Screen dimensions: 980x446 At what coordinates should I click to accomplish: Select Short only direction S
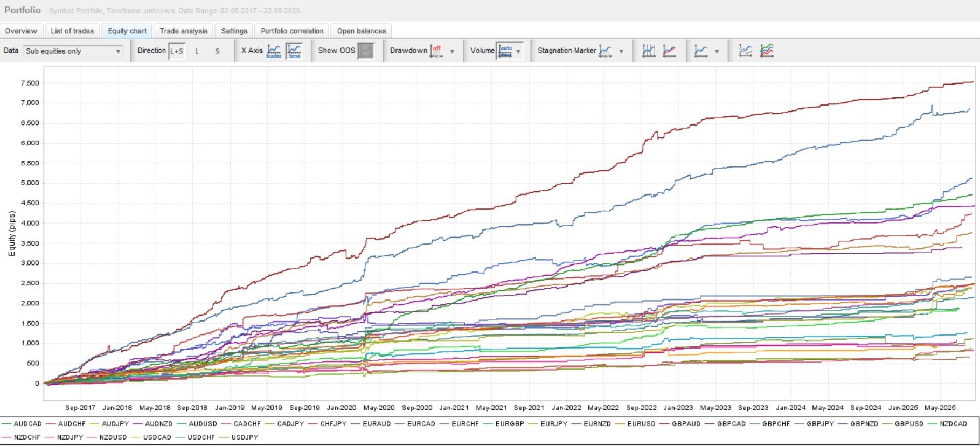(217, 51)
